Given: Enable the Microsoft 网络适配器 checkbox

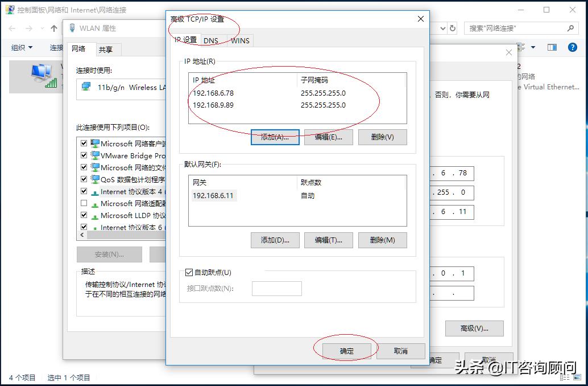Looking at the screenshot, I should click(x=84, y=203).
